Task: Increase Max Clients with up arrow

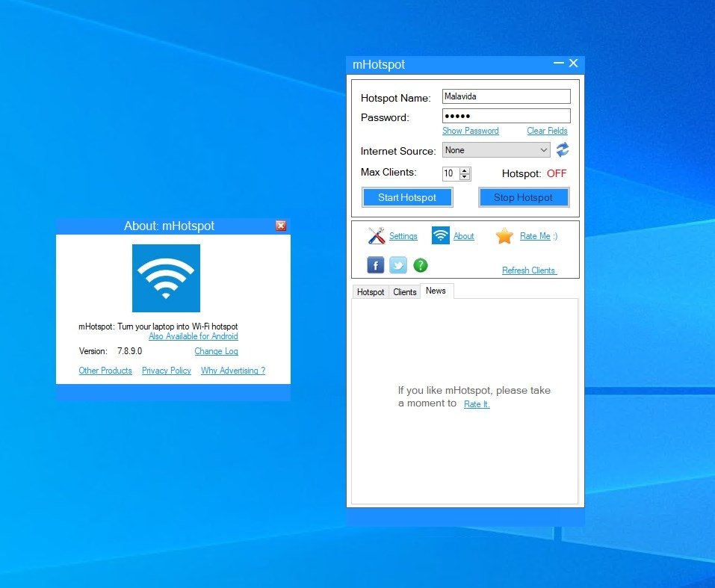Action: (x=465, y=170)
